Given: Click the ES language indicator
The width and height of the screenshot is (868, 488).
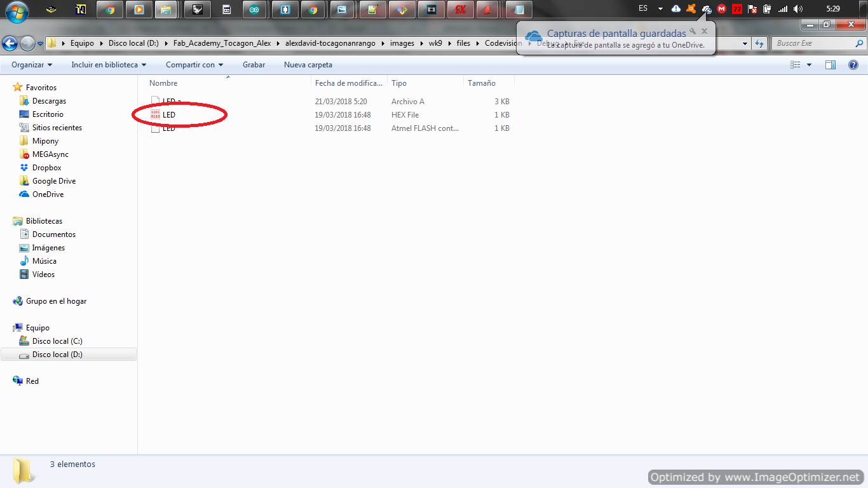Looking at the screenshot, I should [643, 9].
